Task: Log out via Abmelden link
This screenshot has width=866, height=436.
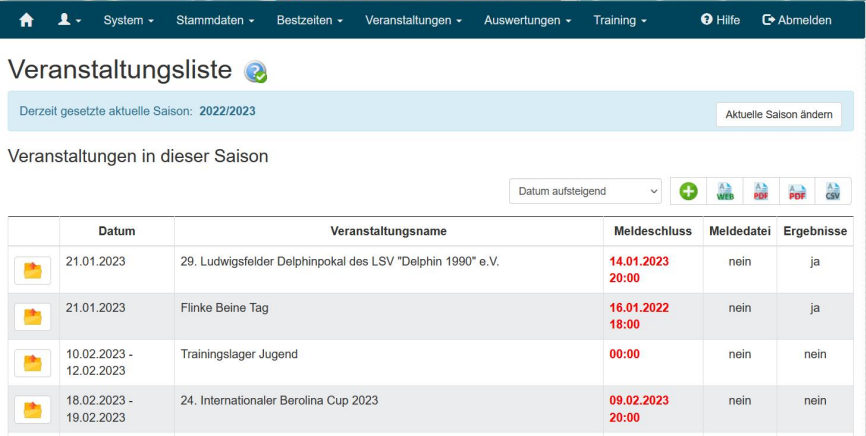Action: point(796,20)
